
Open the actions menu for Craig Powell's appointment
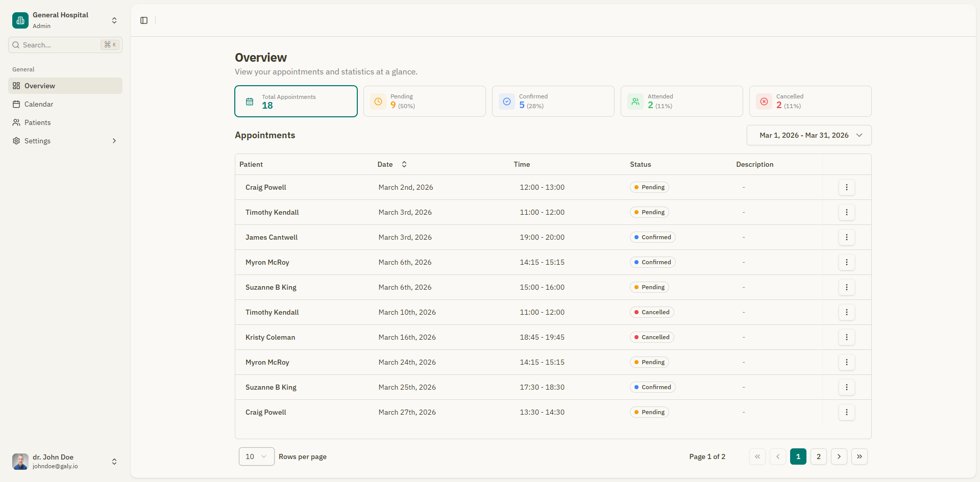click(x=847, y=187)
